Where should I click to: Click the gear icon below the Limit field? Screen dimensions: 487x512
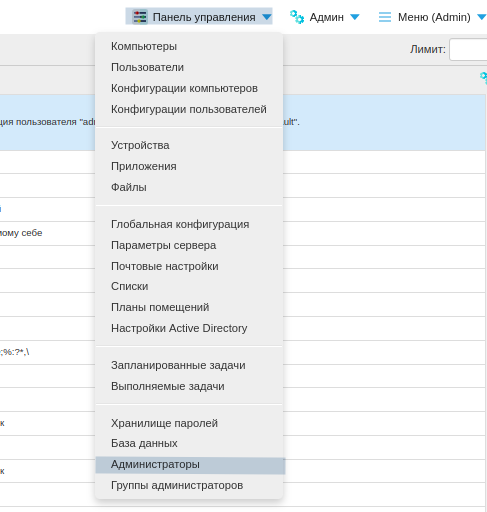(484, 78)
